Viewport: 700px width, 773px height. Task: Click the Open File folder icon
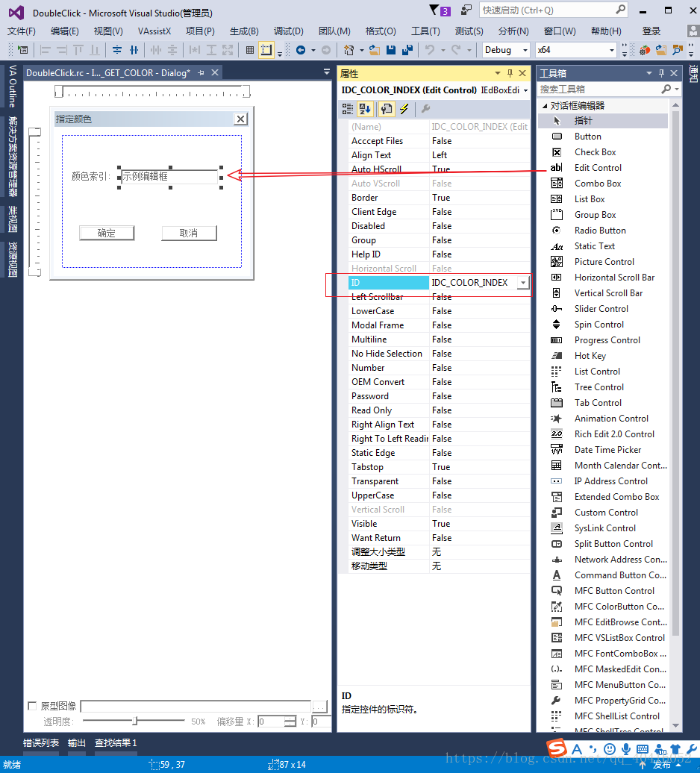point(375,50)
